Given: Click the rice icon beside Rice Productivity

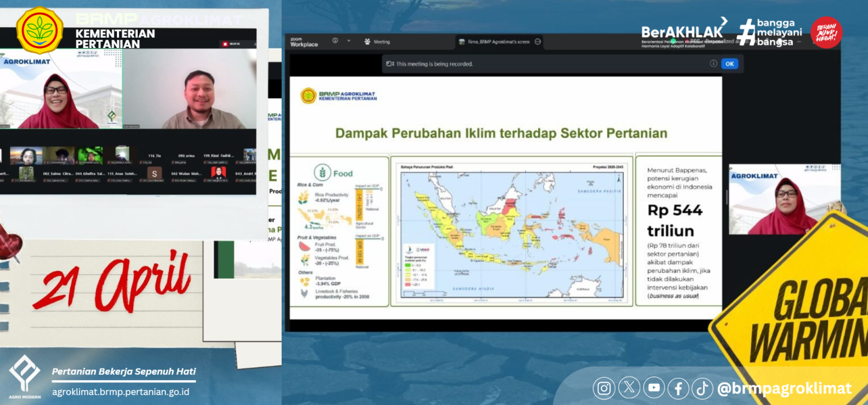Looking at the screenshot, I should [x=303, y=197].
